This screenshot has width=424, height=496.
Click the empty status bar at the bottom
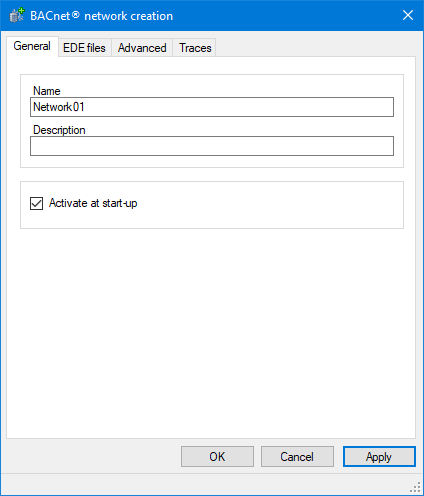[205, 484]
